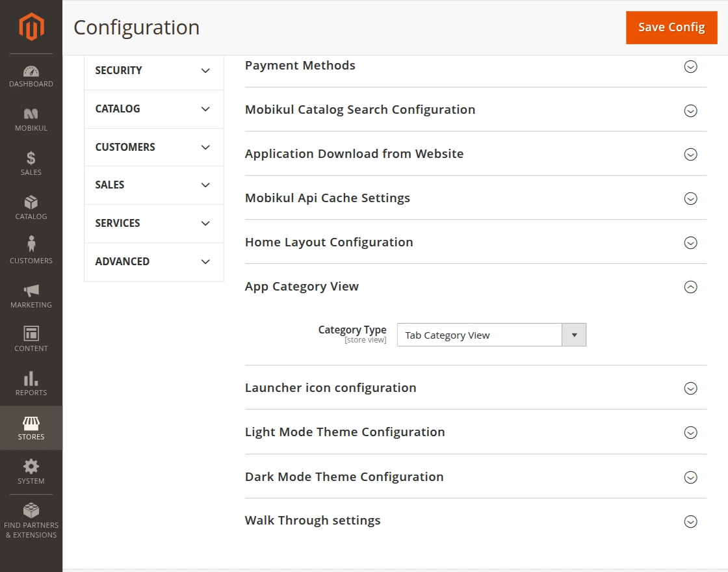Image resolution: width=728 pixels, height=572 pixels.
Task: Click the Category Type field label
Action: pos(352,330)
